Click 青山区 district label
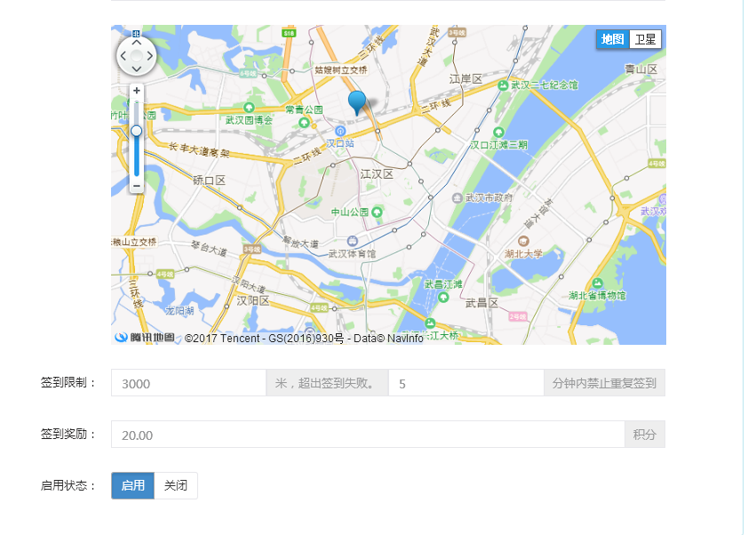The height and width of the screenshot is (535, 756). [x=641, y=69]
